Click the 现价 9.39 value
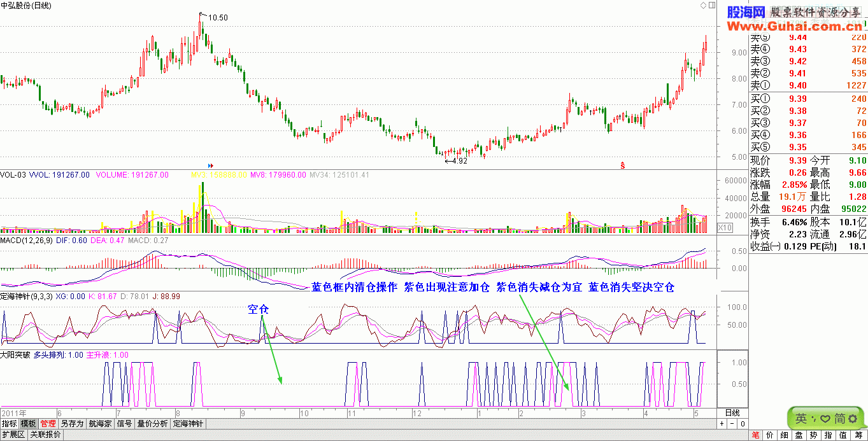Screen dimensions: 868x441 (x=798, y=160)
